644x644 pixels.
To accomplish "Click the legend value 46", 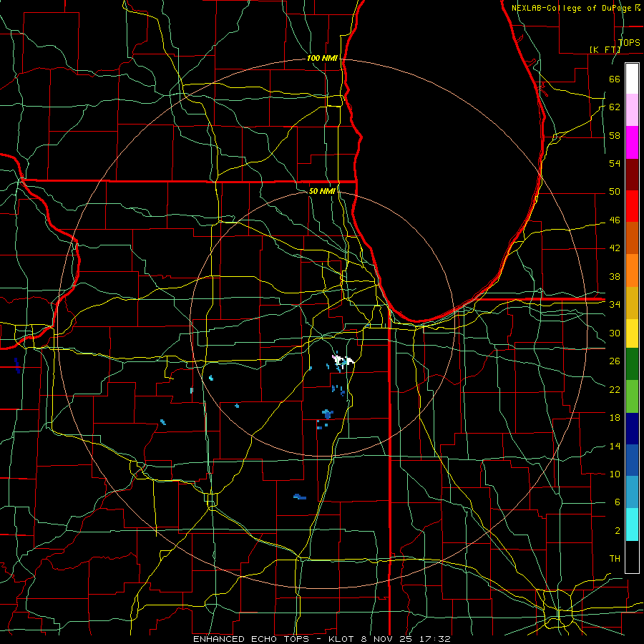I will pyautogui.click(x=615, y=220).
